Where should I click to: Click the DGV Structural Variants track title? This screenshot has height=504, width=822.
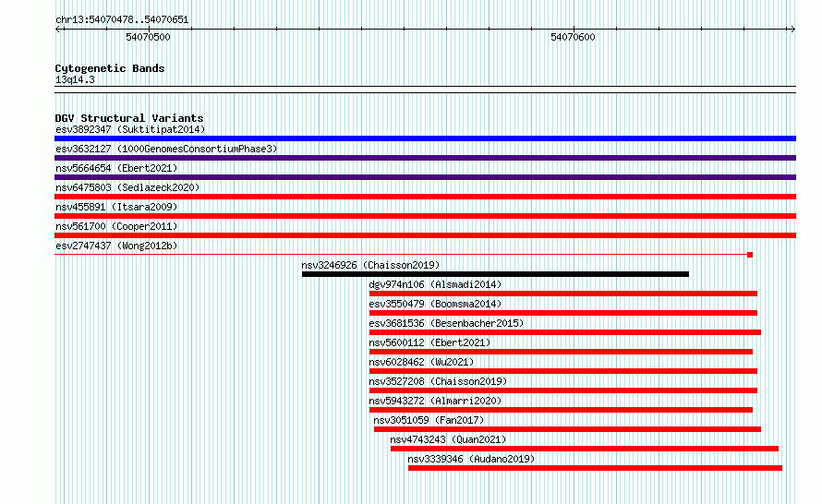click(x=129, y=118)
